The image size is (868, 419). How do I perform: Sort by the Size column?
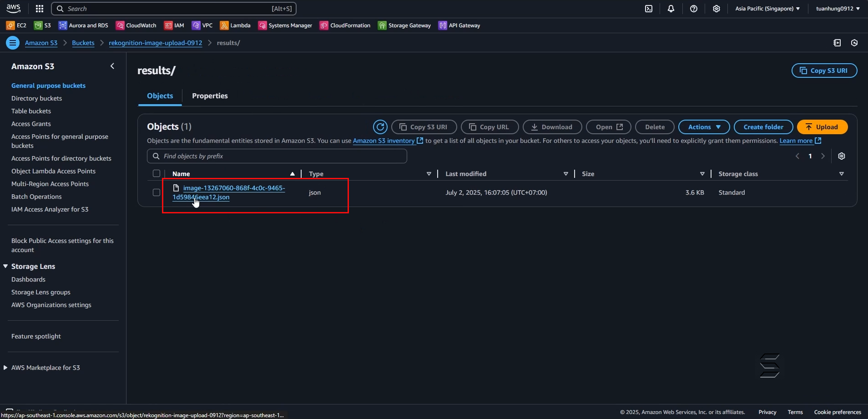pyautogui.click(x=702, y=174)
